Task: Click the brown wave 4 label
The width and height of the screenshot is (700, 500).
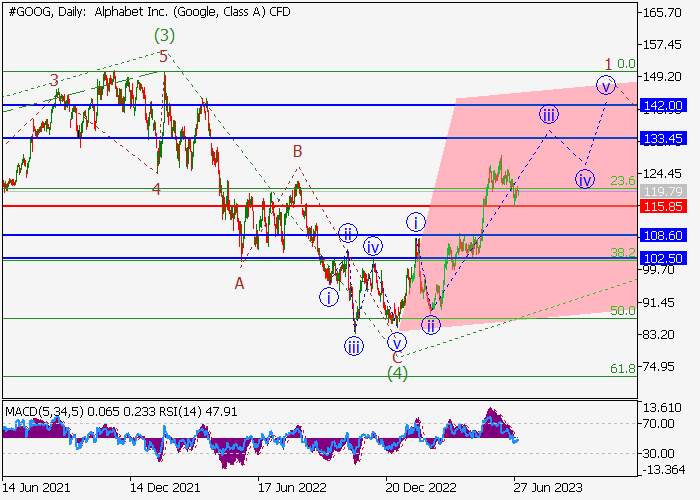Action: (156, 189)
